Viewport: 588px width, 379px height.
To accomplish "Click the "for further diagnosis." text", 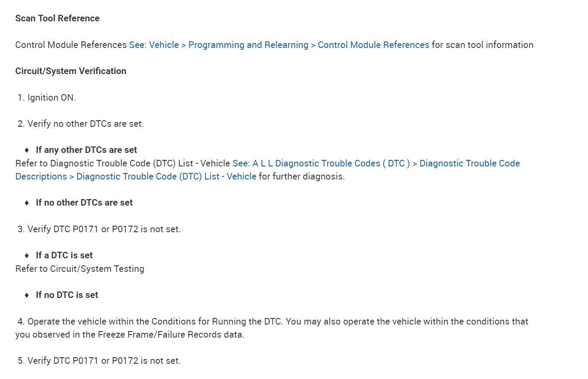I will (301, 176).
